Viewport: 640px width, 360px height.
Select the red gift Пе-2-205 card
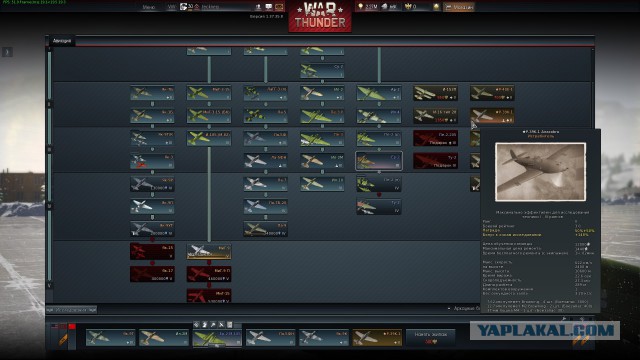(436, 138)
